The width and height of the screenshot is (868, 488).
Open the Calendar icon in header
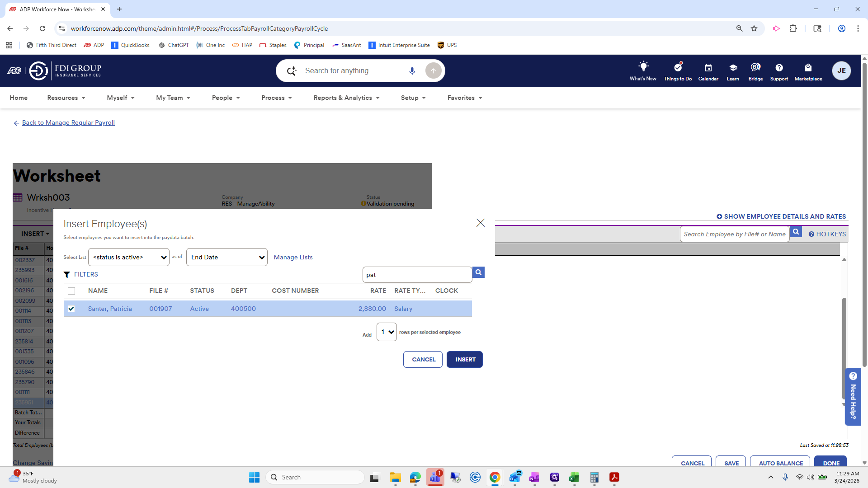coord(708,68)
